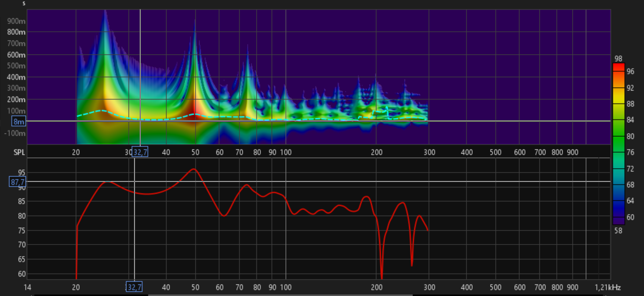Screen dimensions: 644x296
Task: Click the 900m label on the time axis
Action: [x=16, y=21]
